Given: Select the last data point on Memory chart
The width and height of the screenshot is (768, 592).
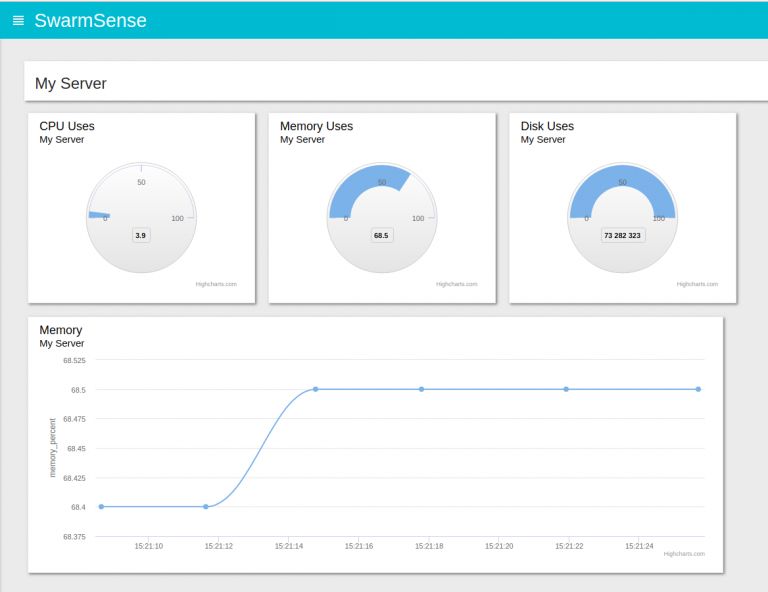Looking at the screenshot, I should pyautogui.click(x=698, y=389).
